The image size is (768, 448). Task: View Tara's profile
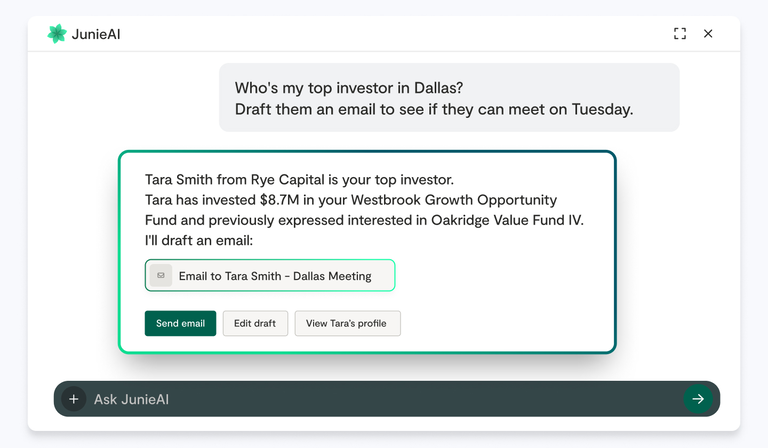click(346, 323)
